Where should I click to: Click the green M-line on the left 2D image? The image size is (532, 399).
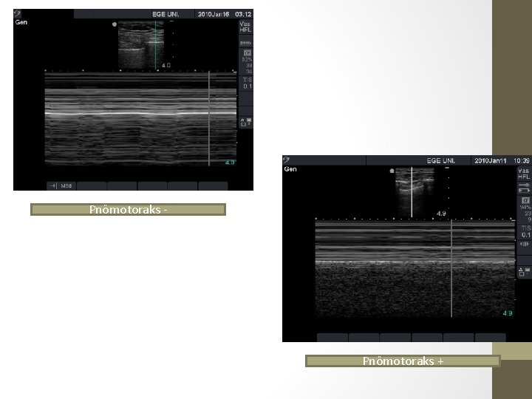click(x=155, y=45)
